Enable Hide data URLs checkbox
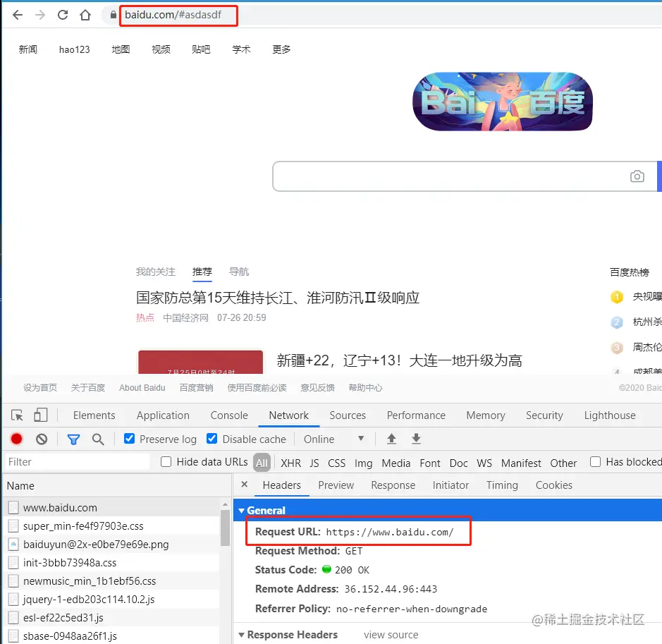 (166, 461)
